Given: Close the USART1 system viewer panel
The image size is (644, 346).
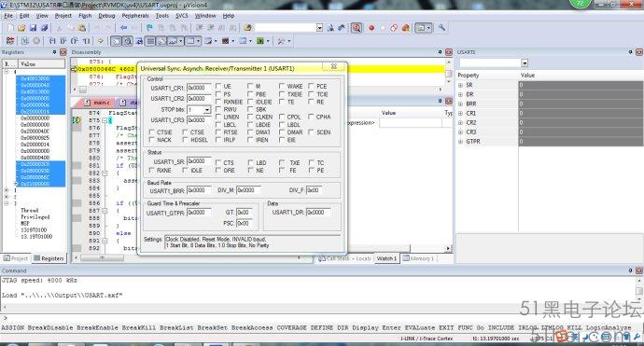Looking at the screenshot, I should 639,52.
